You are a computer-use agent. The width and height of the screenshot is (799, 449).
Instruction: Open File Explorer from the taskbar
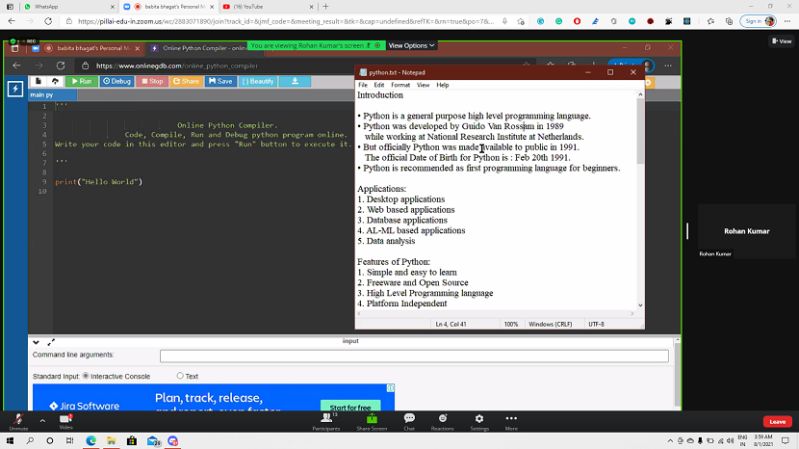coord(111,441)
